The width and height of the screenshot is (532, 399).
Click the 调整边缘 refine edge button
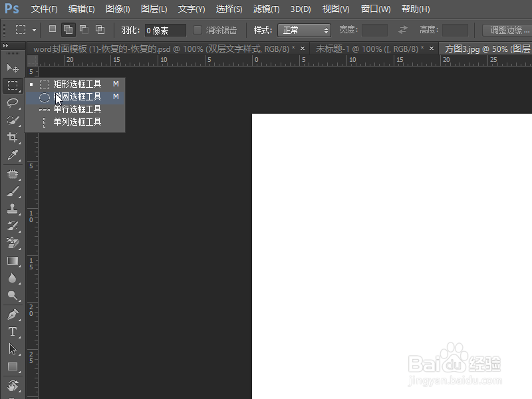coord(507,30)
